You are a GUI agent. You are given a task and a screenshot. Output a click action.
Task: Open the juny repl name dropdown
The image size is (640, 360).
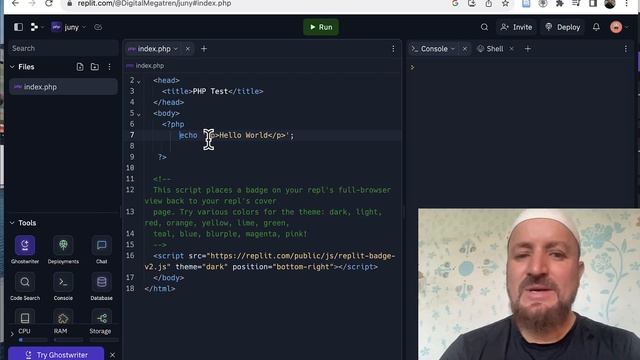(69, 27)
